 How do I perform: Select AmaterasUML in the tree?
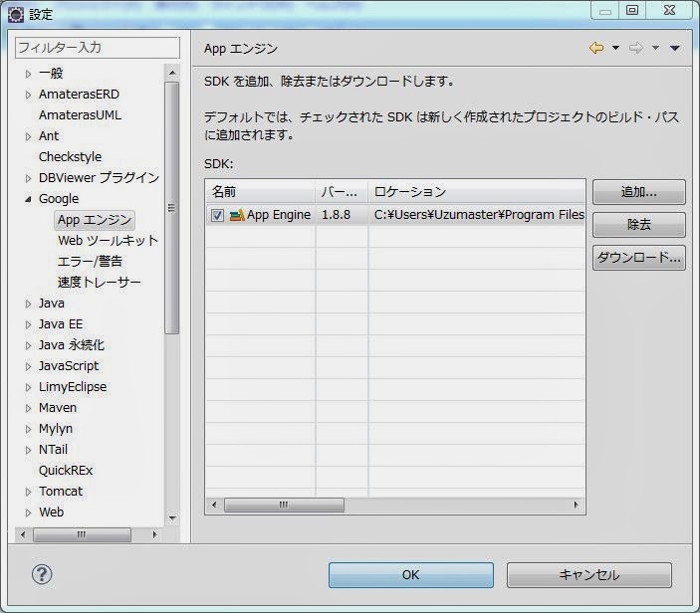pyautogui.click(x=80, y=115)
